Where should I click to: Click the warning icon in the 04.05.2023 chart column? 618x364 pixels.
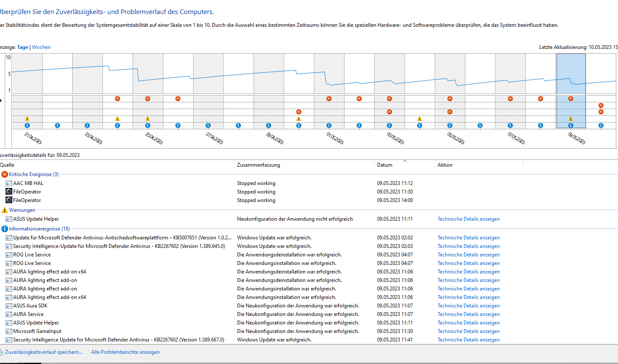[420, 119]
